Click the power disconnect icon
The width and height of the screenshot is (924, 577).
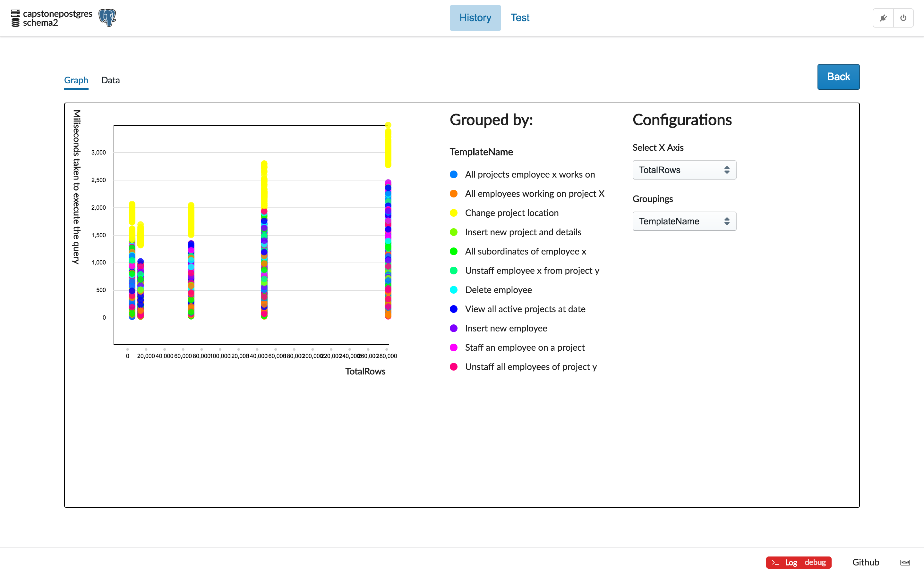[903, 18]
